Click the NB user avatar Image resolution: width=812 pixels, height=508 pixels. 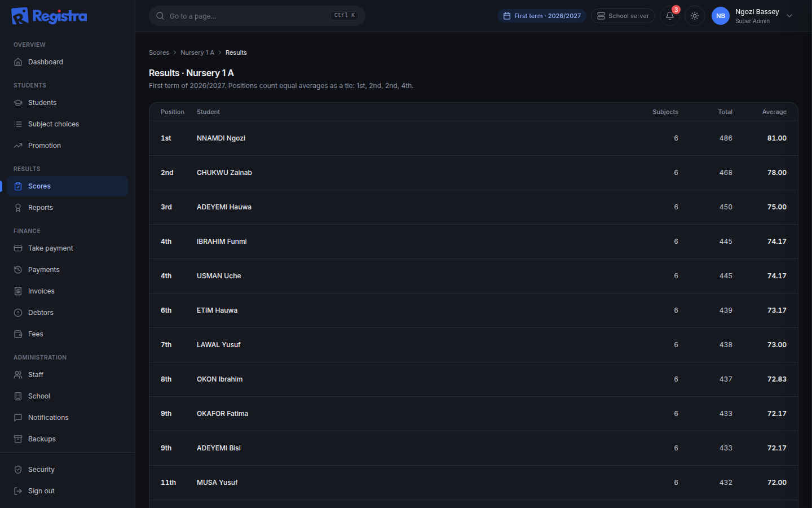721,16
